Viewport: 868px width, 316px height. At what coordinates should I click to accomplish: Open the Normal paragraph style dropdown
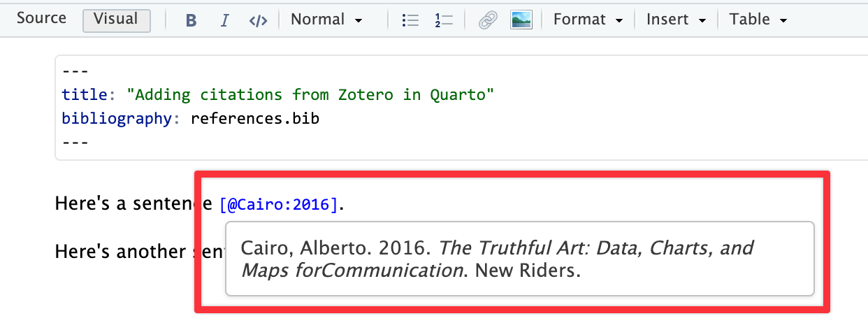click(x=326, y=20)
